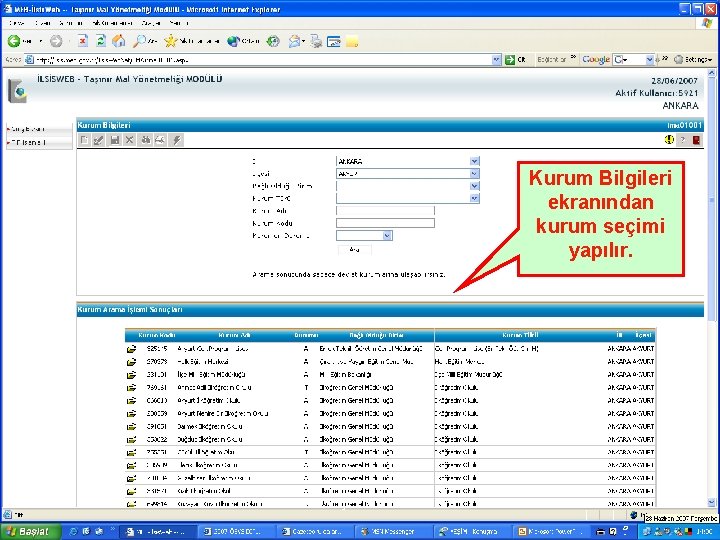Open the third menu in IE menu bar
The height and width of the screenshot is (540, 720).
point(71,22)
